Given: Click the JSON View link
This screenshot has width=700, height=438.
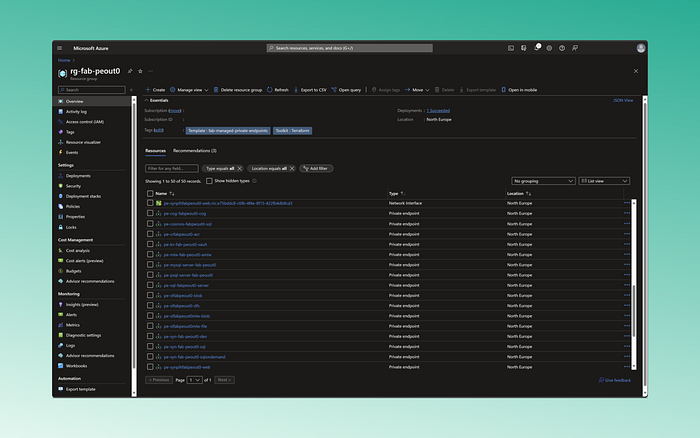Looking at the screenshot, I should pyautogui.click(x=623, y=100).
